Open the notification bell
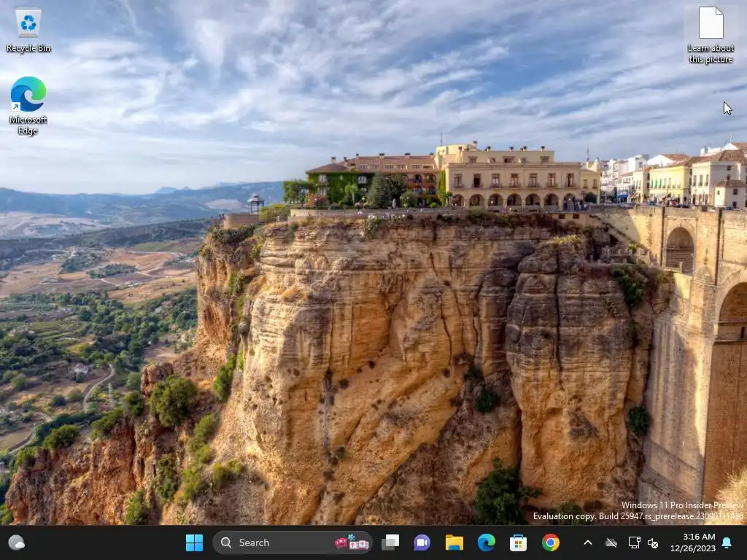Image resolution: width=747 pixels, height=560 pixels. click(727, 542)
